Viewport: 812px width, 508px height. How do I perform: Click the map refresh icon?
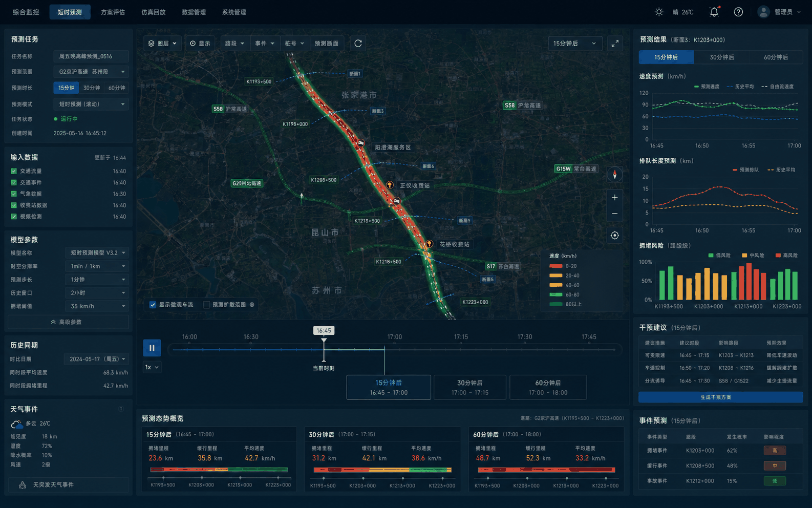point(358,44)
